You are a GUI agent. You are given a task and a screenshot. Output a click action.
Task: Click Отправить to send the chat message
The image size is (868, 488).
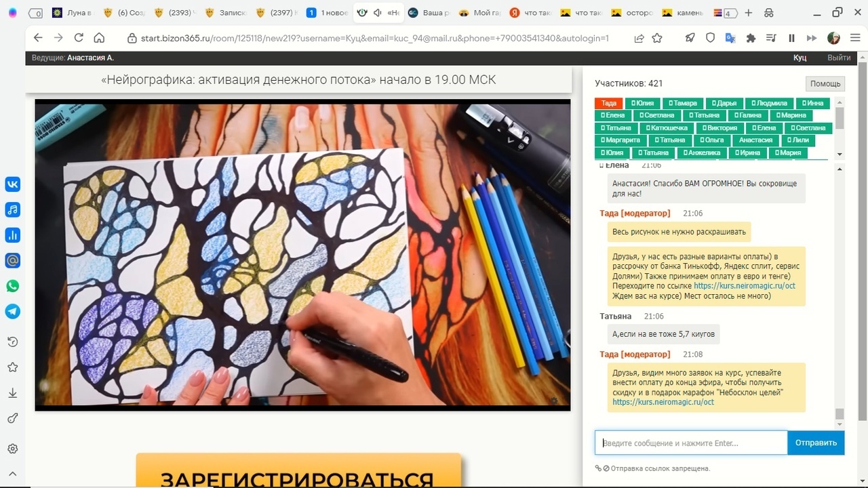(815, 443)
